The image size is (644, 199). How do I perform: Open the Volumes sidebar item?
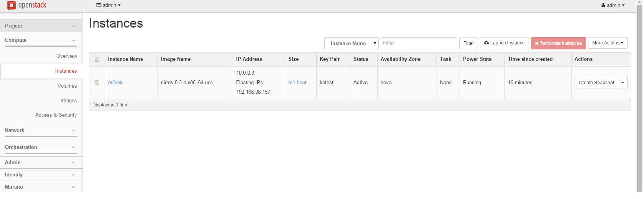67,86
